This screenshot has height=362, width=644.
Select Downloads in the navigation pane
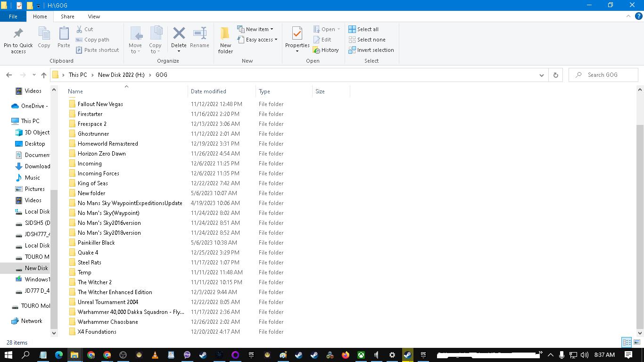(x=33, y=166)
